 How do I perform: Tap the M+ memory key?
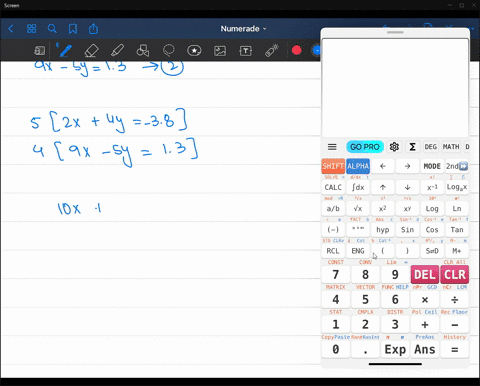point(457,251)
